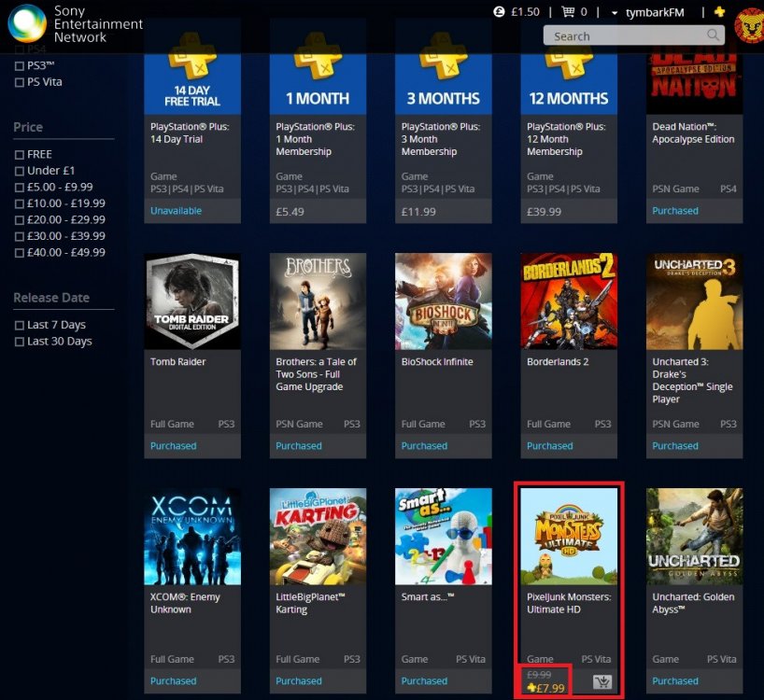Click the PixelJunk Monsters: Ultimate HD title
The image size is (764, 700).
point(569,603)
